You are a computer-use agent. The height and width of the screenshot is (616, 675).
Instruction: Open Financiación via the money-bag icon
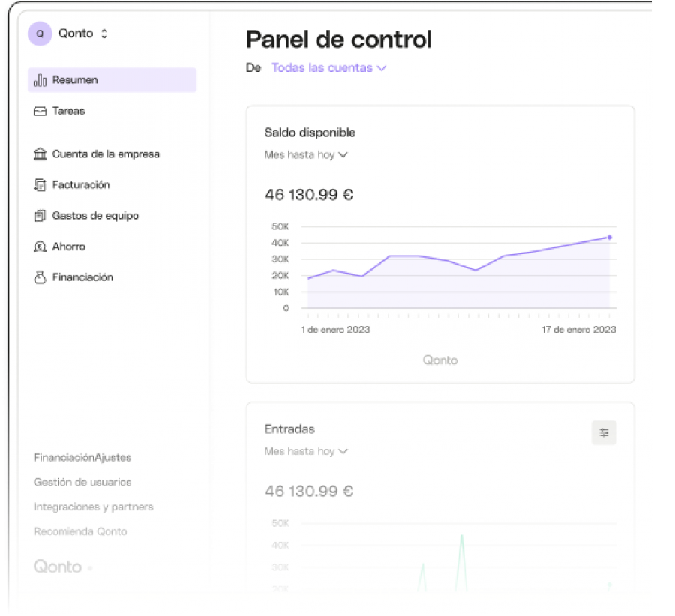pyautogui.click(x=39, y=277)
